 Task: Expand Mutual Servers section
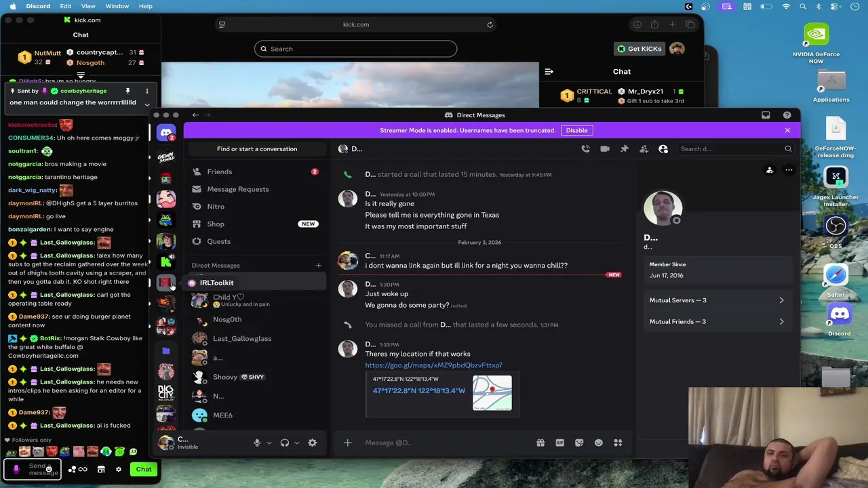[x=716, y=300]
